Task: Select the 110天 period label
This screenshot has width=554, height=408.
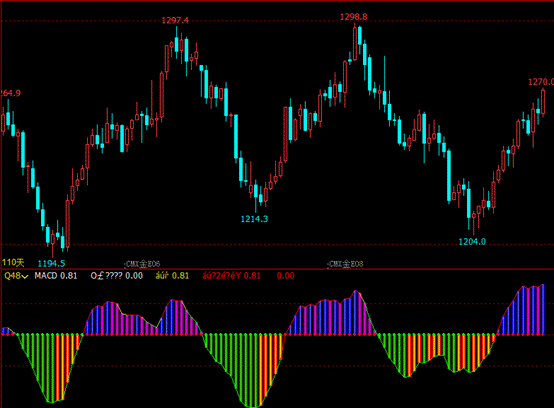Action: (13, 262)
